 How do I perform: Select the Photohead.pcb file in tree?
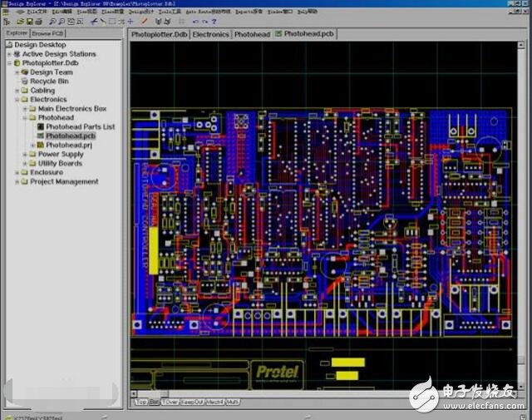(70, 136)
